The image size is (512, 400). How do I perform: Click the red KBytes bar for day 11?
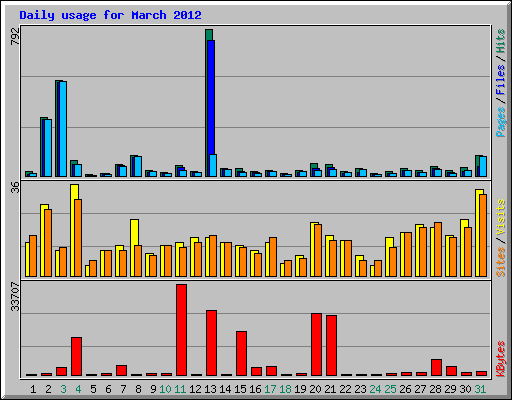(181, 330)
